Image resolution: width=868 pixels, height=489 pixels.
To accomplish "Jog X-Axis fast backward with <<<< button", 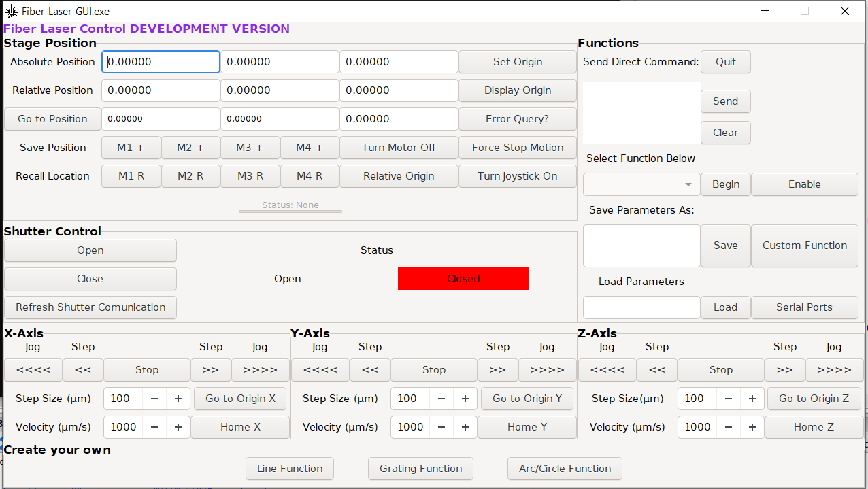I will point(33,370).
